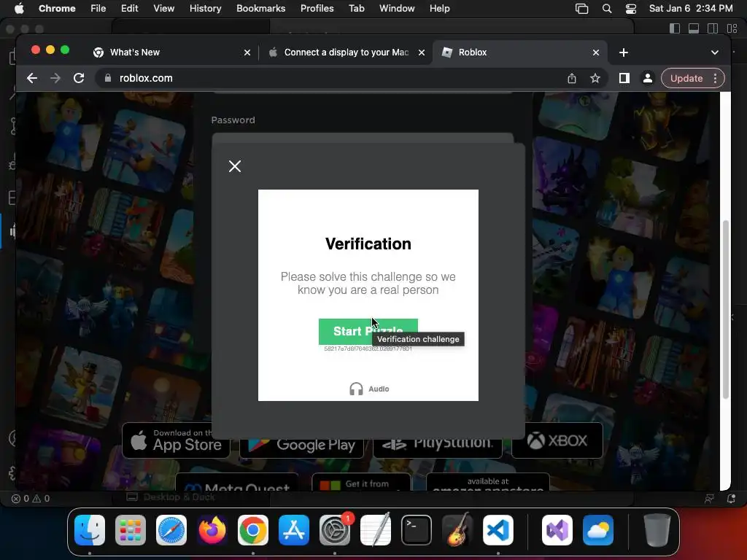Open Spotlight search in menu bar
Viewport: 747px width, 560px height.
606,8
